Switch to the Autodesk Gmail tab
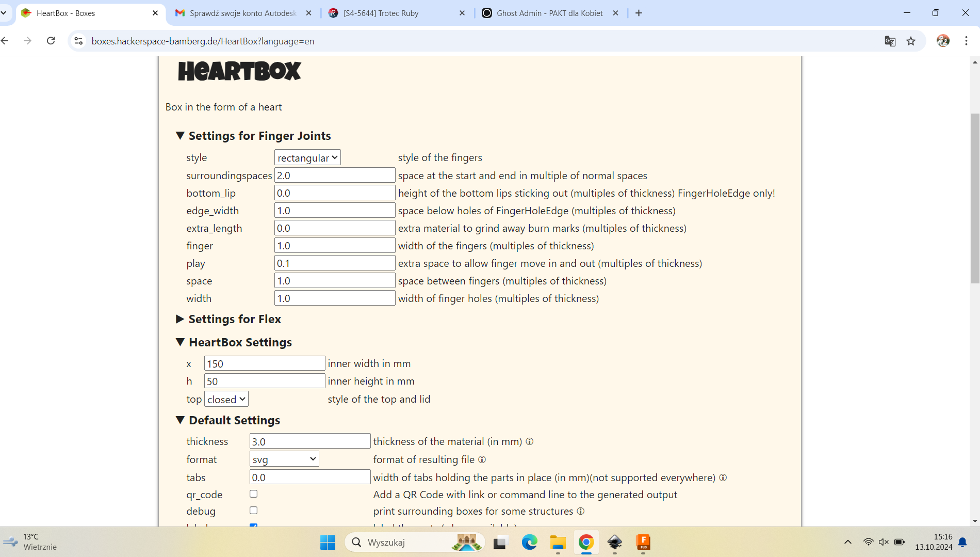This screenshot has width=980, height=557. click(x=242, y=13)
